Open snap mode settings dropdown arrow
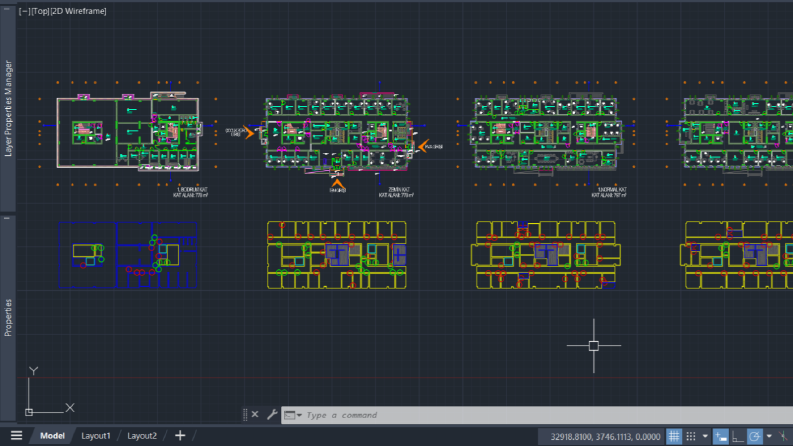 coord(705,436)
